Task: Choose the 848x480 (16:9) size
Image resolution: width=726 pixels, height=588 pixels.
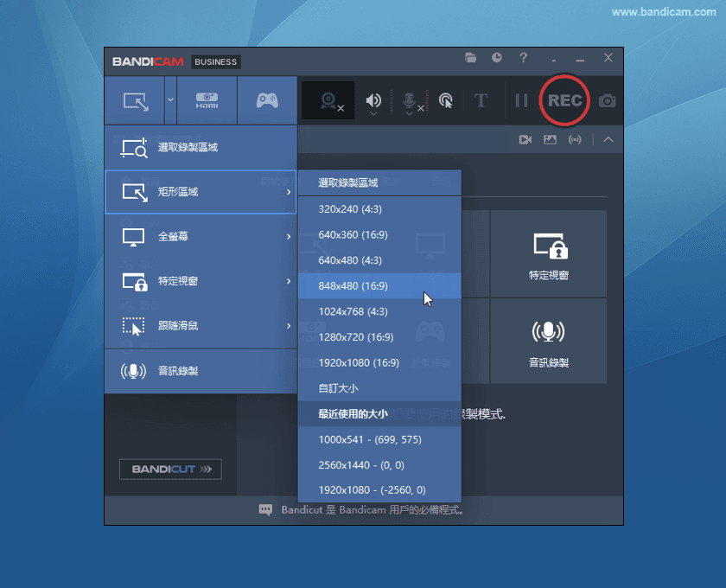Action: 379,286
